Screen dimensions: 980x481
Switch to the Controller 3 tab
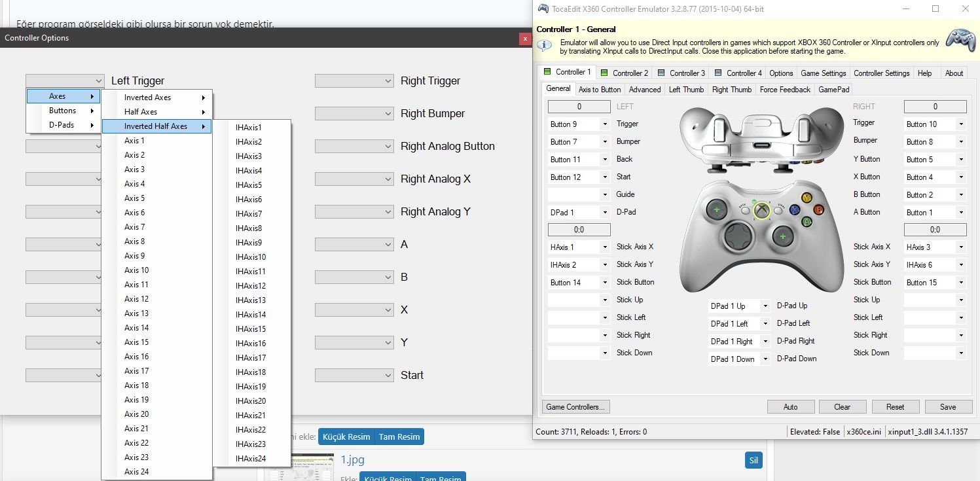pyautogui.click(x=681, y=73)
